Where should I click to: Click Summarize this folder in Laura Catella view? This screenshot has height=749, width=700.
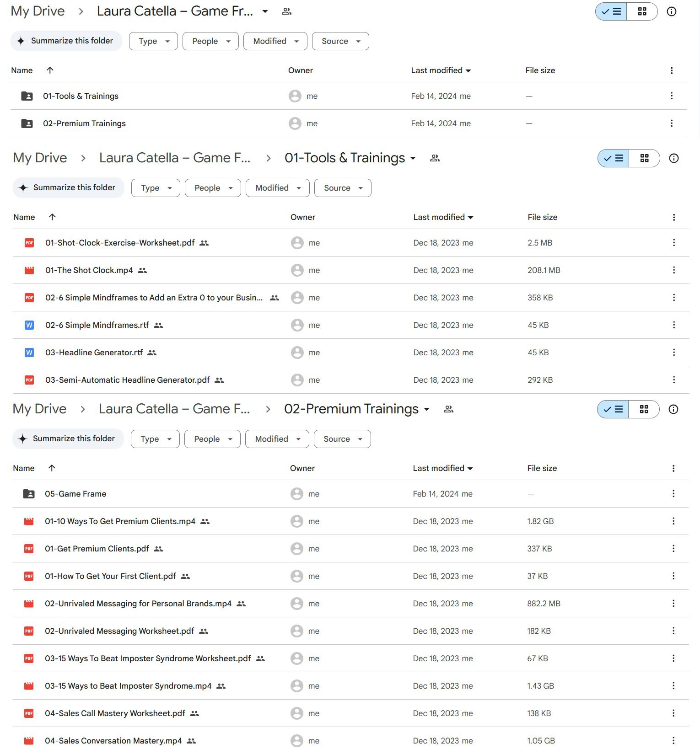click(x=66, y=41)
